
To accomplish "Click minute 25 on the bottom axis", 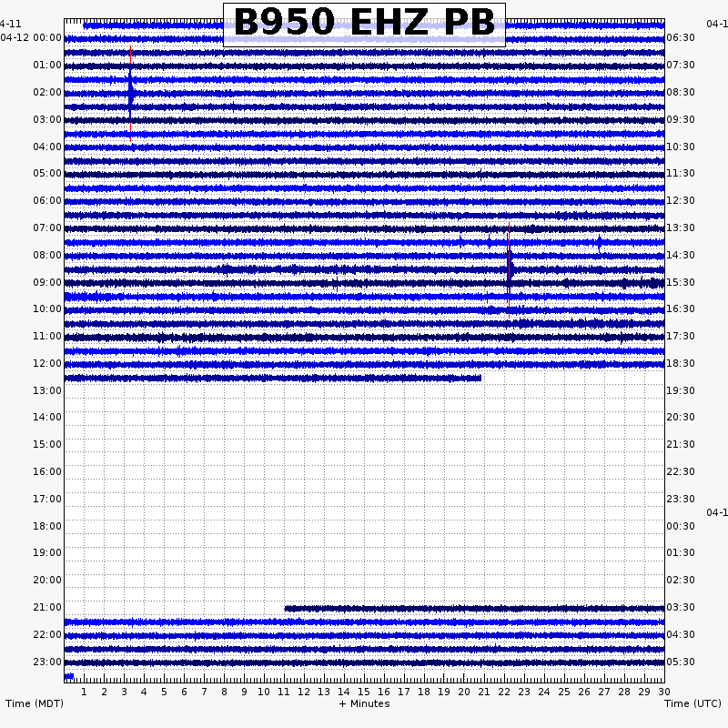I will 564,693.
